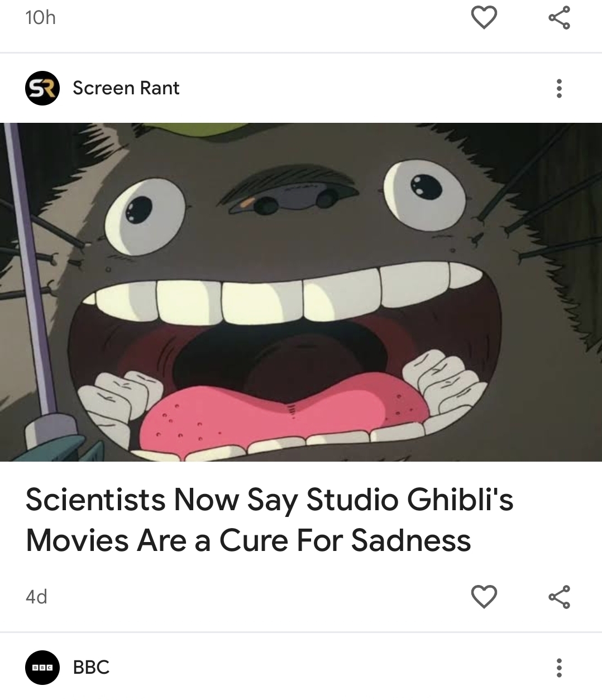This screenshot has width=602, height=700.
Task: Open more options for BBC article
Action: 559,667
